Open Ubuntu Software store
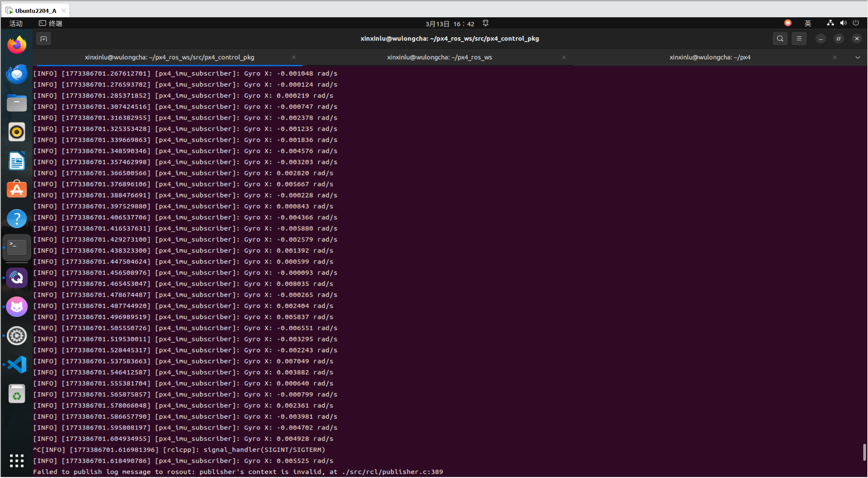868x478 pixels. tap(17, 190)
